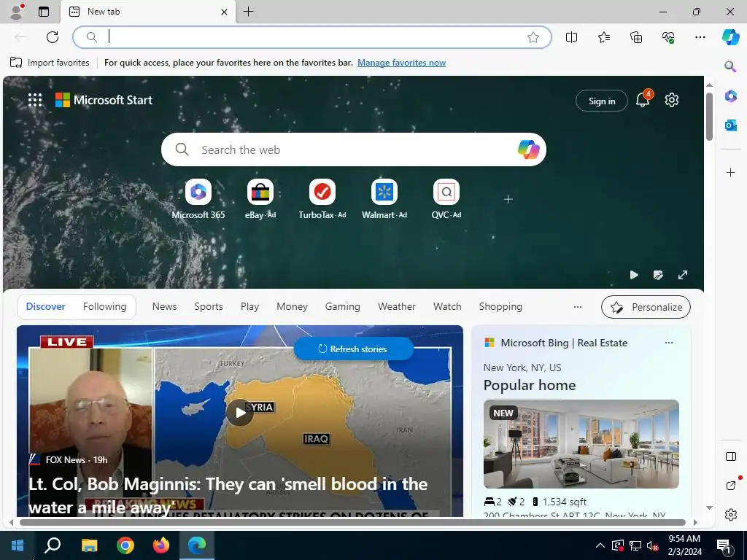
Task: Open the Microsoft Start app launcher grid
Action: (x=35, y=100)
